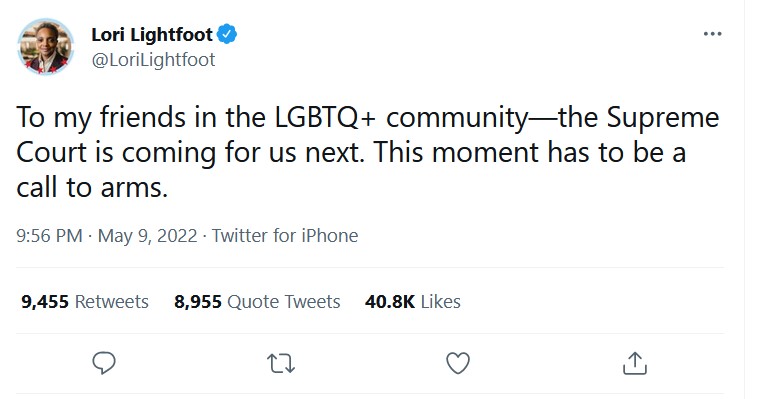Click the blue verified checkmark badge
Image resolution: width=757 pixels, height=399 pixels.
point(227,34)
